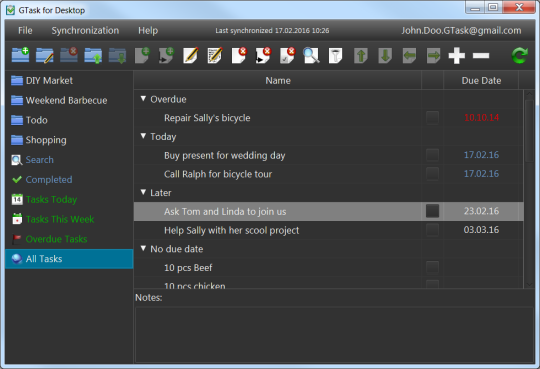
Task: Click the right arrow indent icon
Action: [x=433, y=55]
